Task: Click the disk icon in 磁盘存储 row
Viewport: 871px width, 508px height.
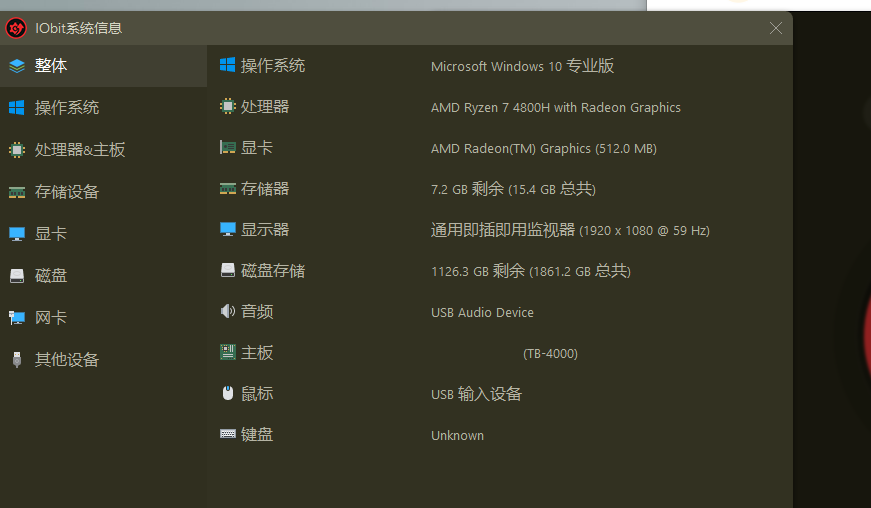Action: click(227, 270)
